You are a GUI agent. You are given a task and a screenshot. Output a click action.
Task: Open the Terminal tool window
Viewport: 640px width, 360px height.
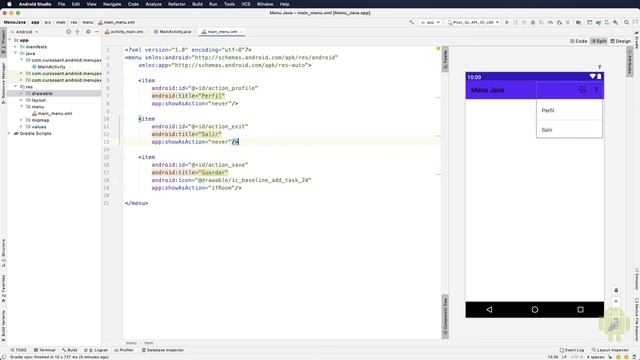click(x=44, y=350)
